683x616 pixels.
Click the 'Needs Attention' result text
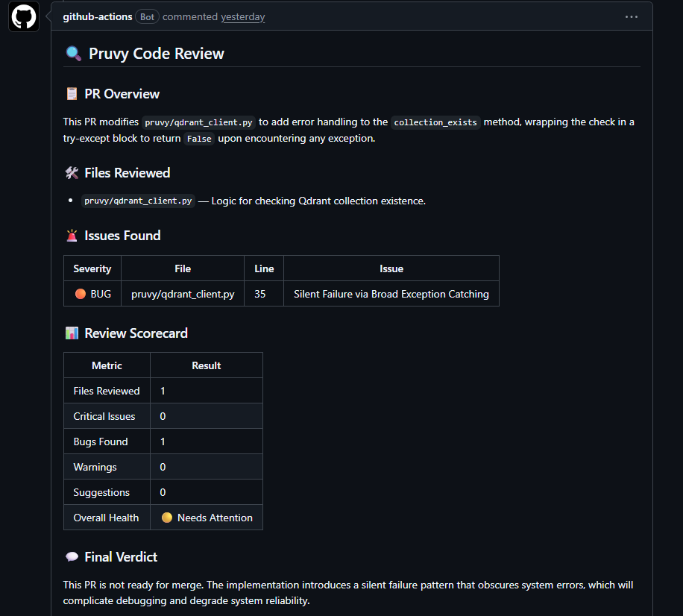tap(215, 518)
